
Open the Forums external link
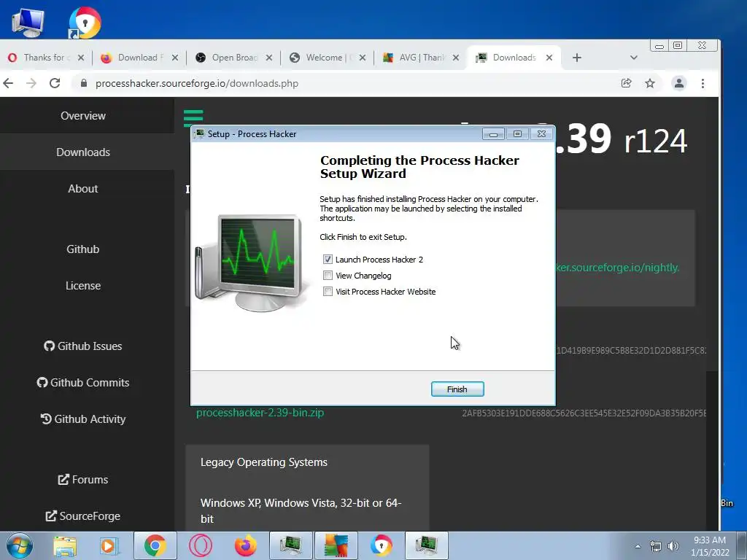(83, 480)
